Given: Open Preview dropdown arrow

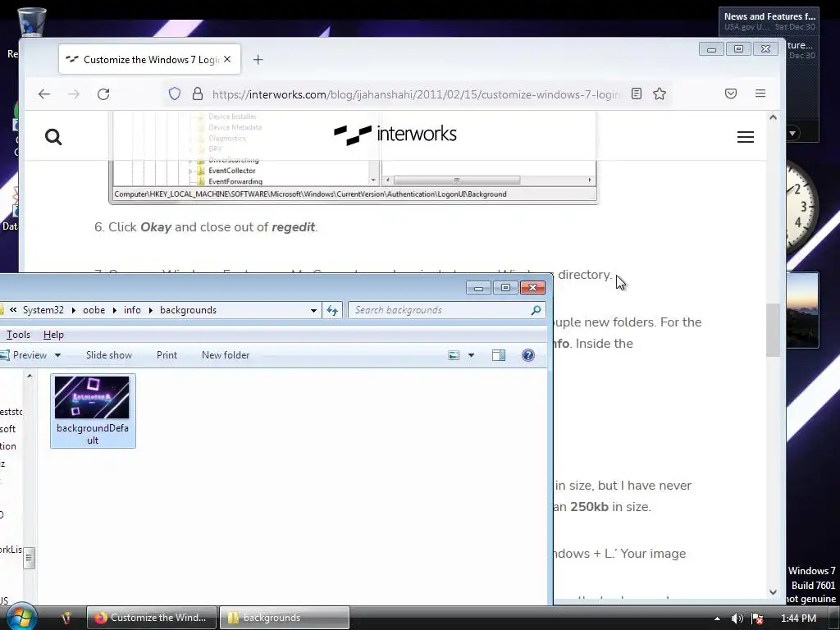Looking at the screenshot, I should (57, 355).
